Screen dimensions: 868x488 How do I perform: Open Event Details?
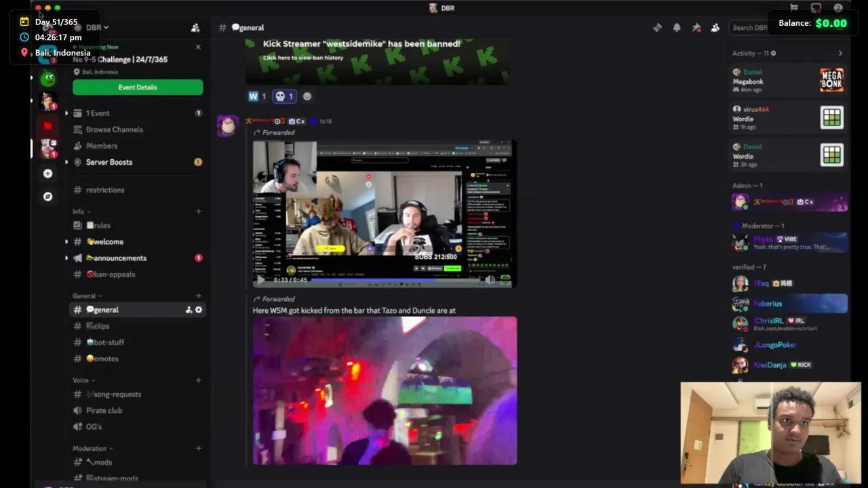pyautogui.click(x=138, y=87)
